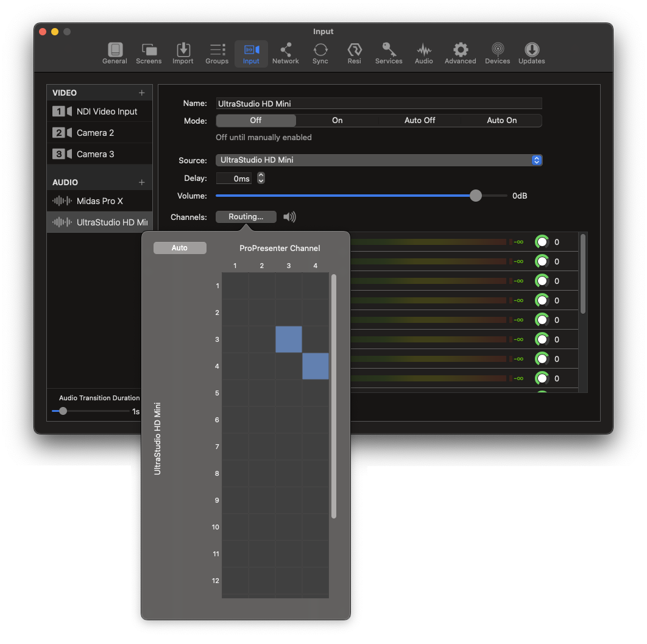Image resolution: width=647 pixels, height=644 pixels.
Task: Click the Audio Transition Duration slider handle
Action: (63, 411)
